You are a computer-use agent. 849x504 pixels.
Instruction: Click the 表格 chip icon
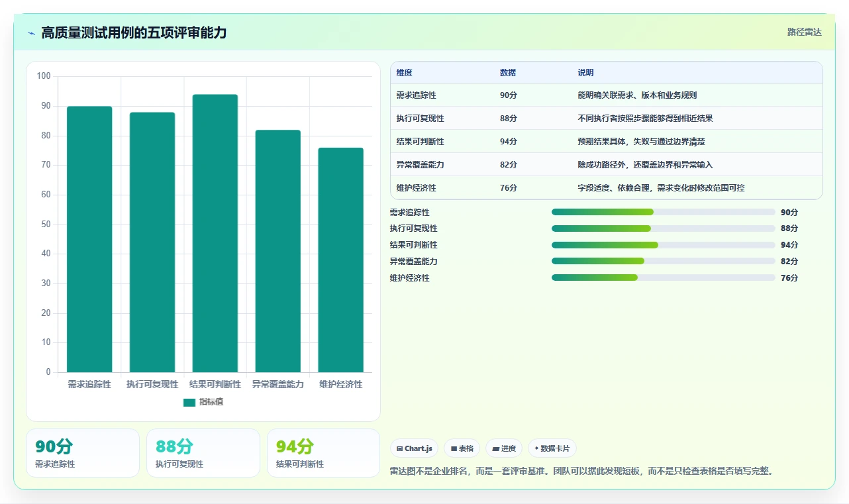(454, 448)
